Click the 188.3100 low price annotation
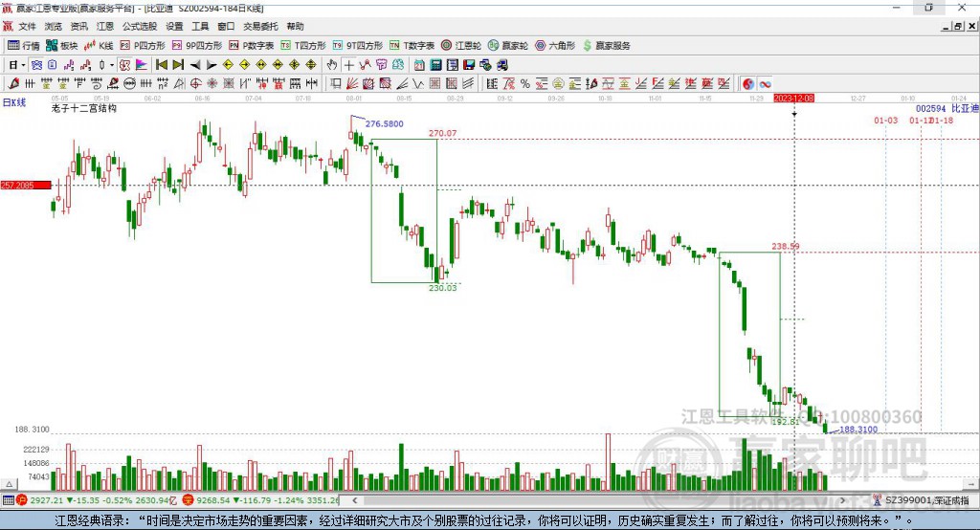Viewport: 980px width, 530px height. (x=858, y=430)
